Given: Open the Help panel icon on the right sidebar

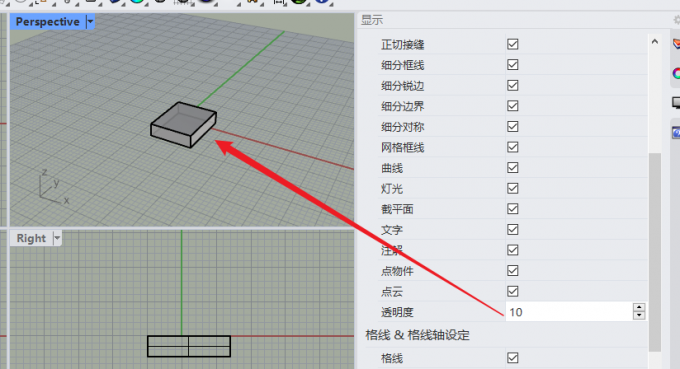Looking at the screenshot, I should click(676, 132).
